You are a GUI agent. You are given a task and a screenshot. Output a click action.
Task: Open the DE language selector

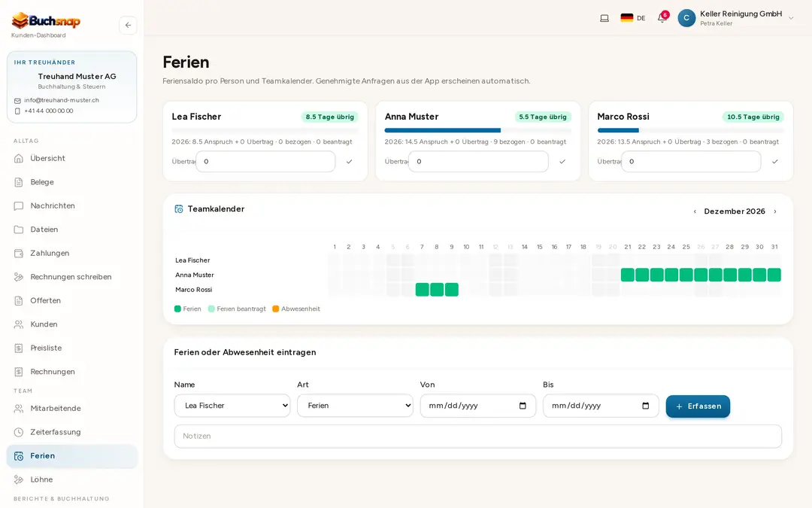tap(633, 18)
